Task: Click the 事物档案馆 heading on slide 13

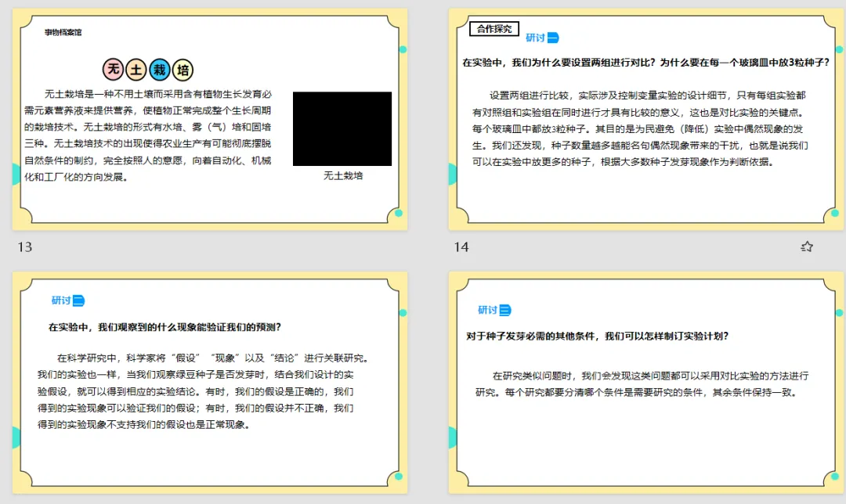Action: pos(63,32)
